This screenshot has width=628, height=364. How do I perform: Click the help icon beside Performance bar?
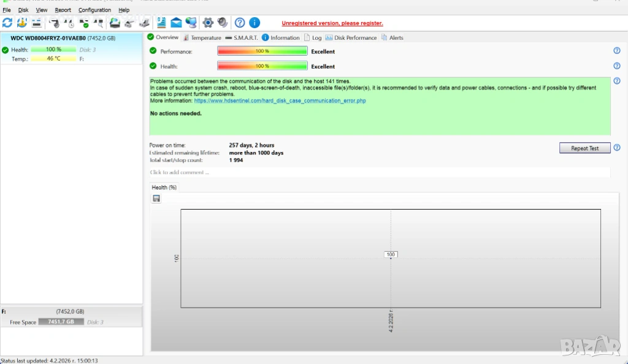[x=617, y=51]
